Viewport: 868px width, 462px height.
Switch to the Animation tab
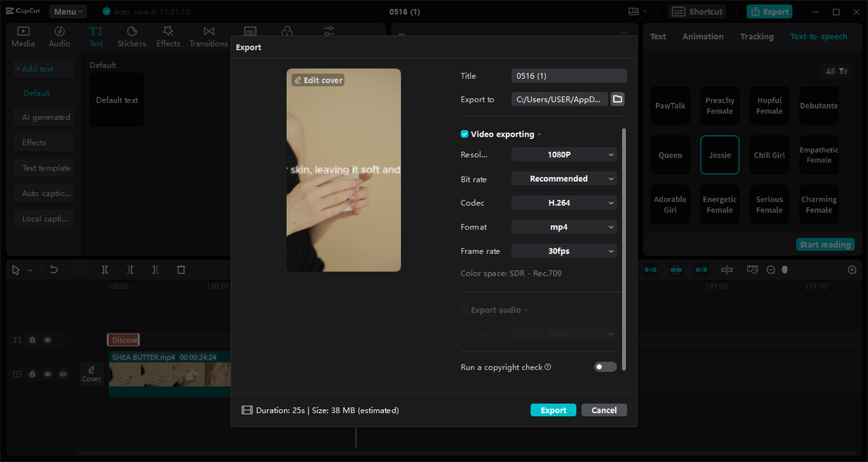point(703,37)
